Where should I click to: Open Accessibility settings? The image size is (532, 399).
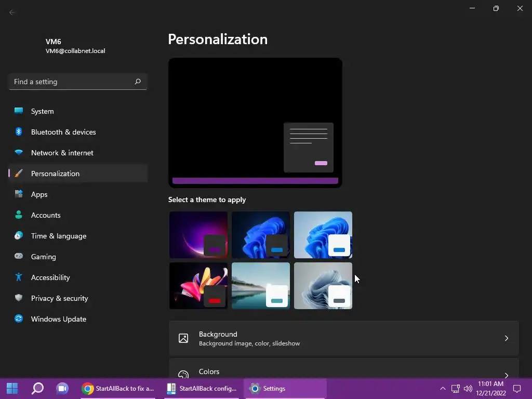pos(78,277)
